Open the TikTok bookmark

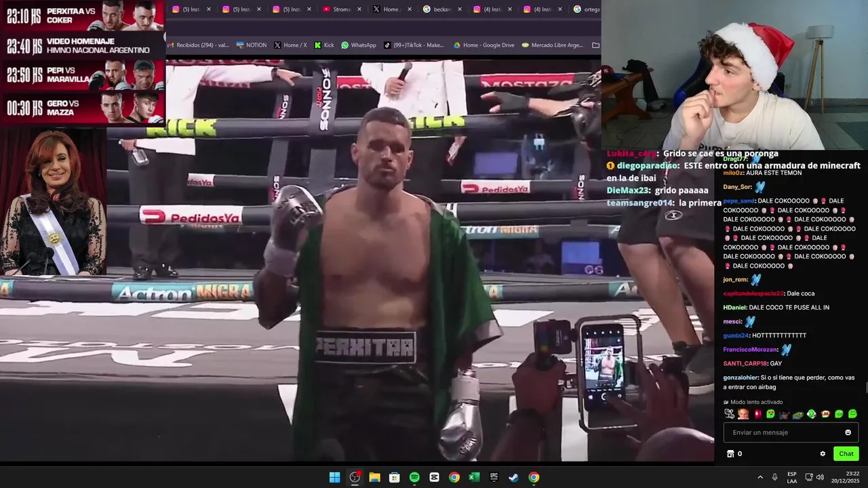(x=414, y=45)
